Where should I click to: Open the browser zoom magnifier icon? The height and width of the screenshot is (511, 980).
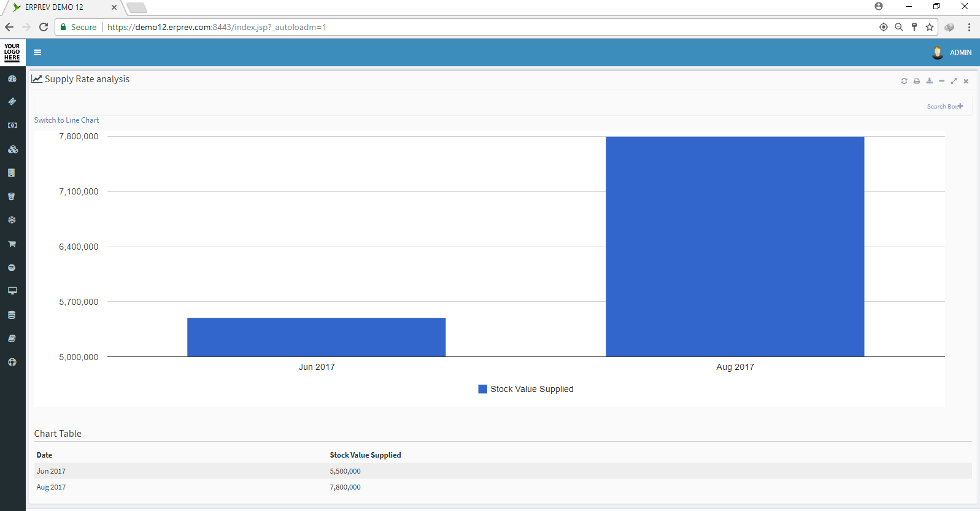(x=899, y=27)
